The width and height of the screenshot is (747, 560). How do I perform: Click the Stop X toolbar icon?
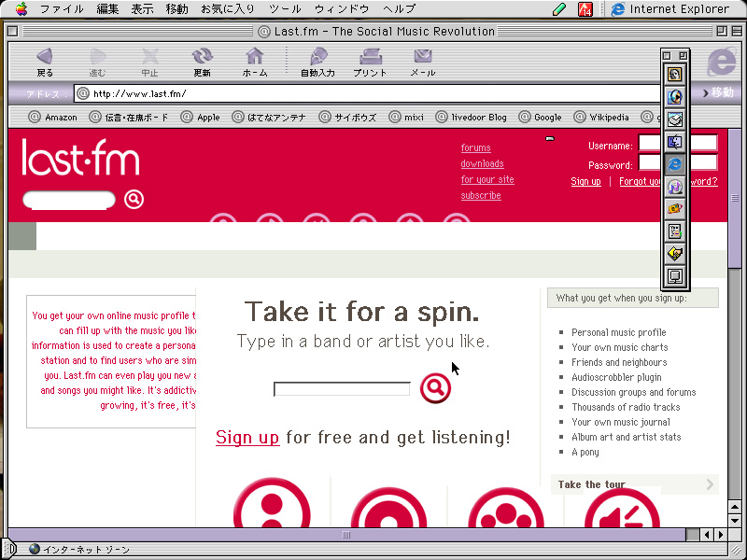pyautogui.click(x=149, y=57)
